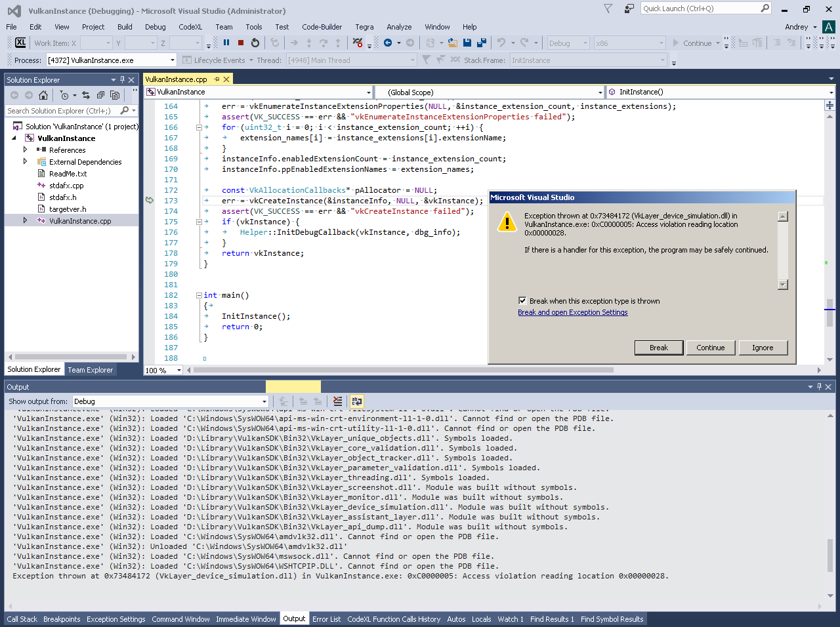This screenshot has width=840, height=627.
Task: Pause debugging with Break All icon
Action: pos(226,43)
